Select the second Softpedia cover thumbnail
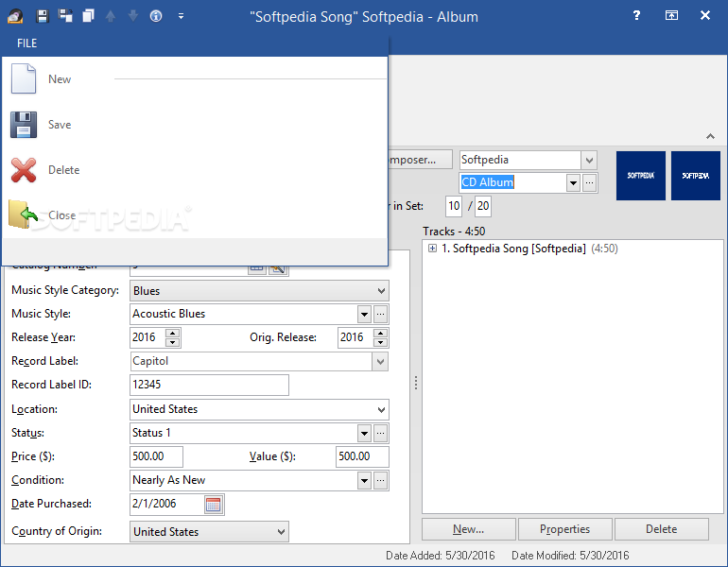The width and height of the screenshot is (728, 567). click(x=696, y=176)
